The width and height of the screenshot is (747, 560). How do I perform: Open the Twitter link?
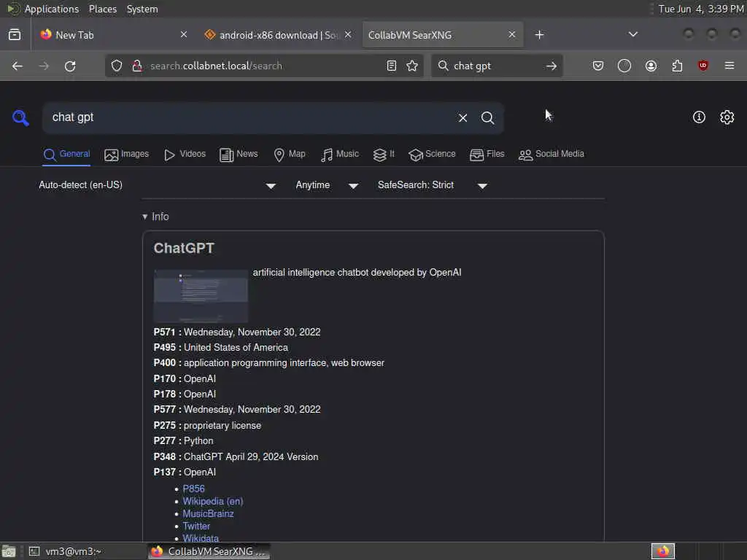pyautogui.click(x=196, y=526)
